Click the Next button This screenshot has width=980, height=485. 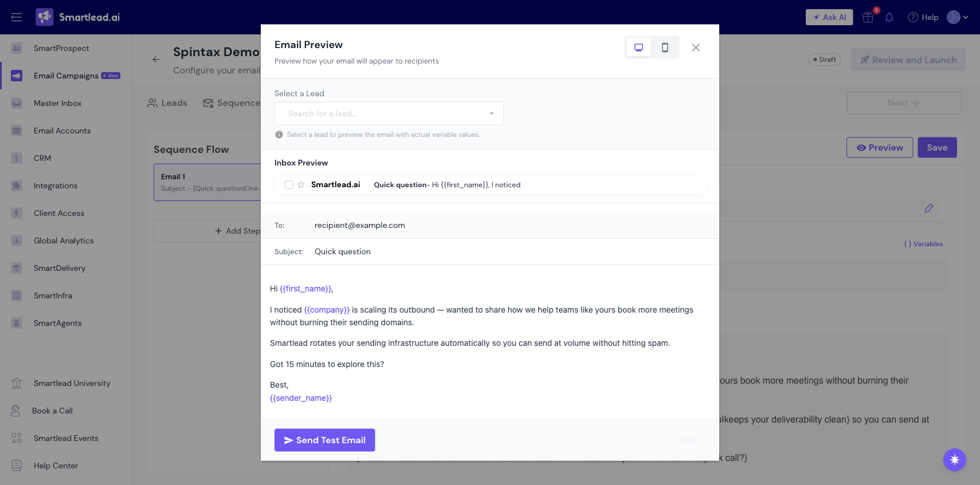pyautogui.click(x=904, y=103)
